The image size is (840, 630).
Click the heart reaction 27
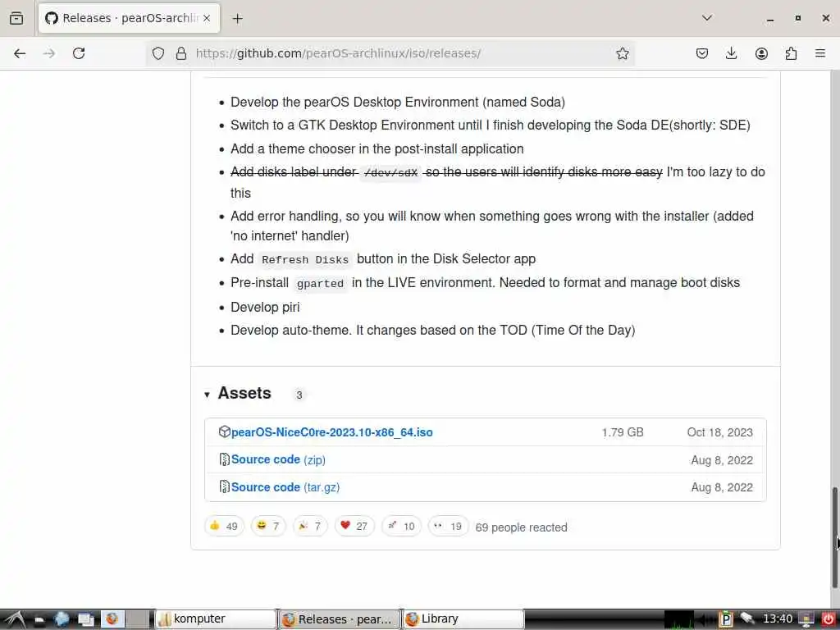point(354,526)
